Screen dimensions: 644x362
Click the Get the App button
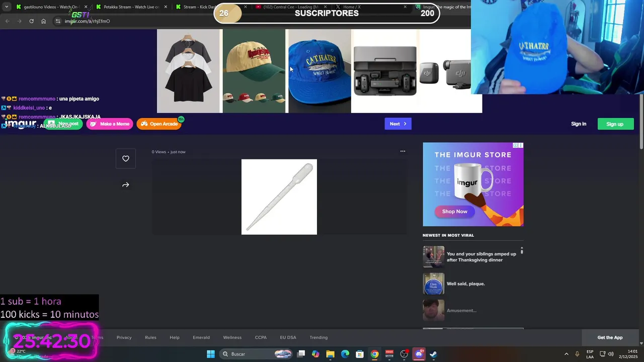(x=610, y=337)
